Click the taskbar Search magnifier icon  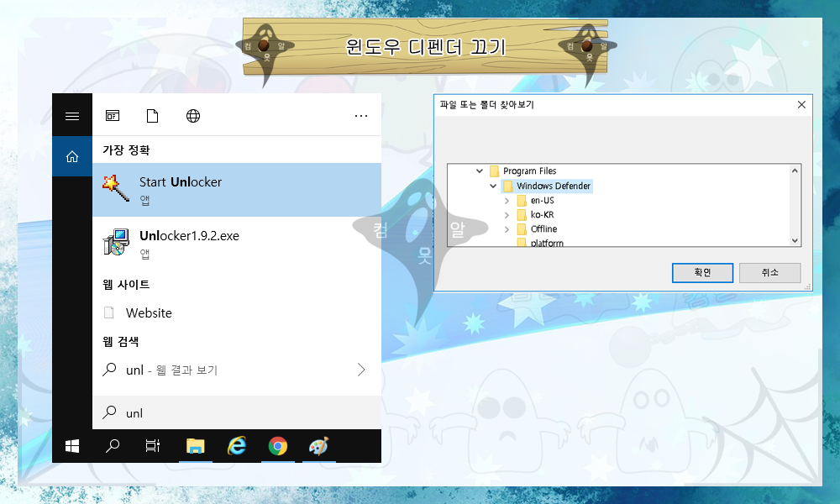(x=113, y=445)
